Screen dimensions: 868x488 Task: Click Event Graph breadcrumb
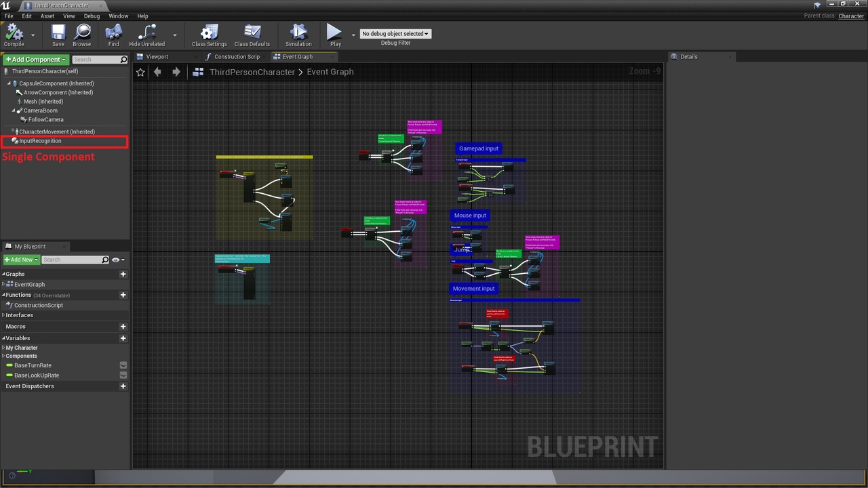330,72
